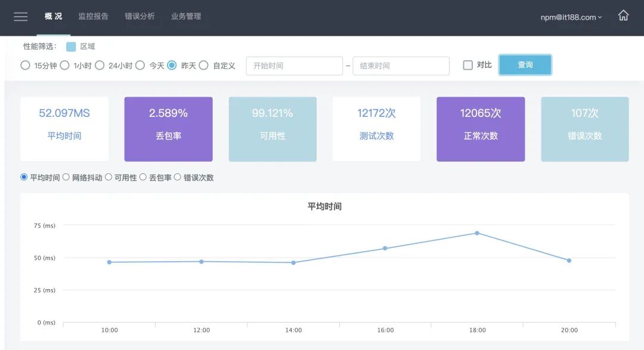644x350 pixels.
Task: Choose the 今天 time filter
Action: [x=140, y=66]
